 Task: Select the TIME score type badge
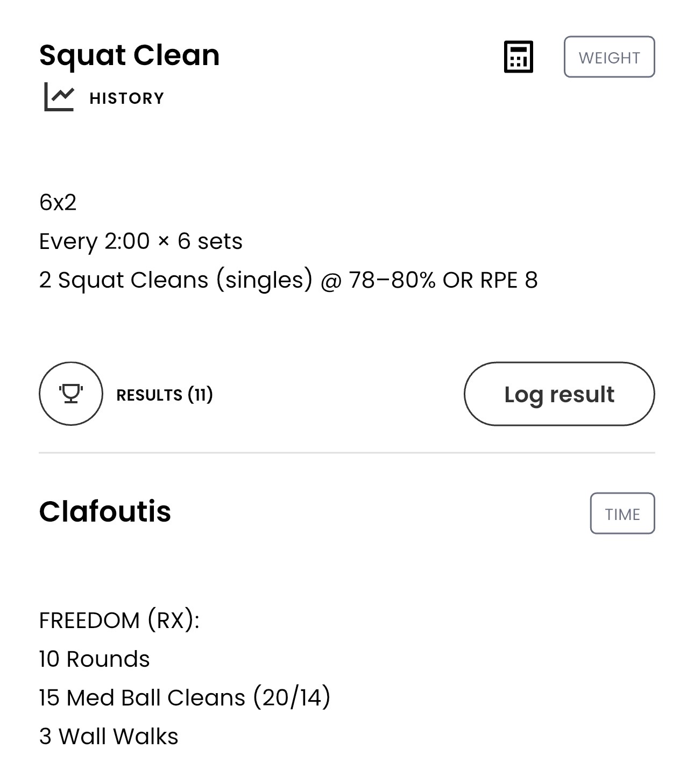(622, 514)
